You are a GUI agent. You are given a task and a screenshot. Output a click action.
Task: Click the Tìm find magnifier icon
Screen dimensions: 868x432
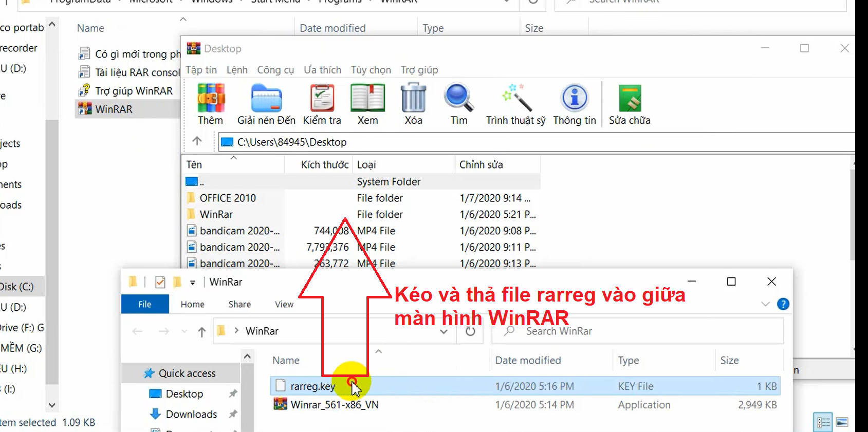pos(459,98)
